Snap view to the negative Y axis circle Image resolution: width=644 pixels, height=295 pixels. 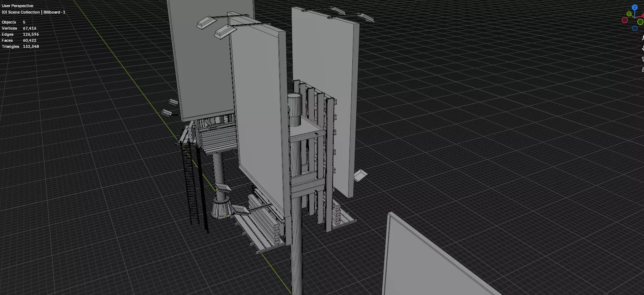(x=640, y=22)
